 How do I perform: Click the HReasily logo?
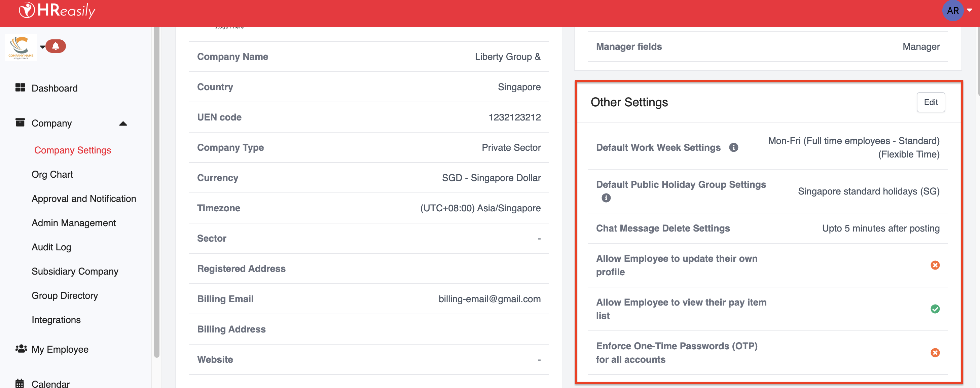(57, 11)
